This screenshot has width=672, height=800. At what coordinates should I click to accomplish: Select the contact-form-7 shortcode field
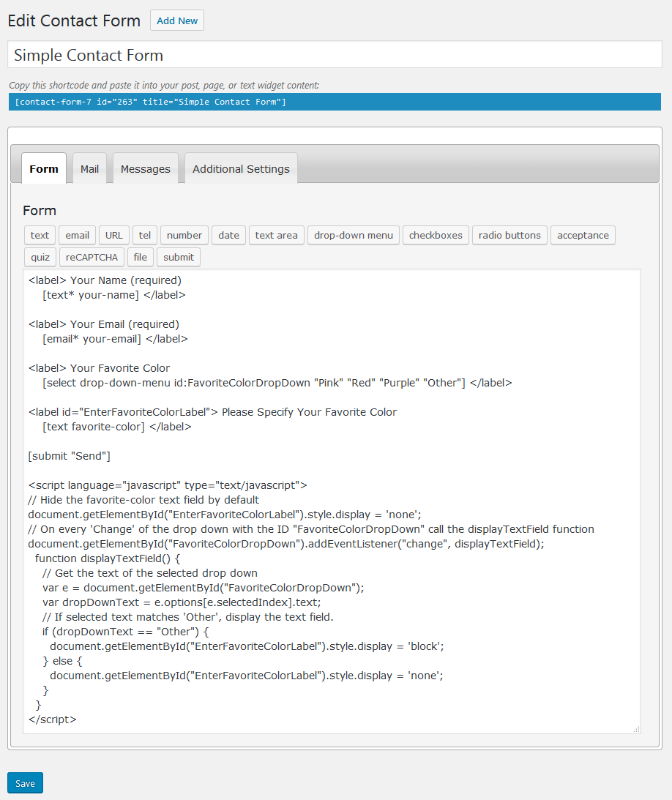335,102
